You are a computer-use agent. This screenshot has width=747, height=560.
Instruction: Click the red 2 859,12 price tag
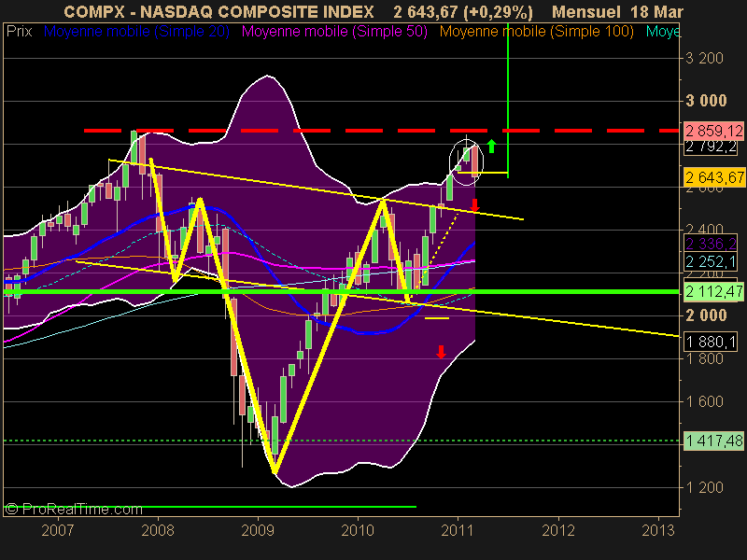point(713,131)
